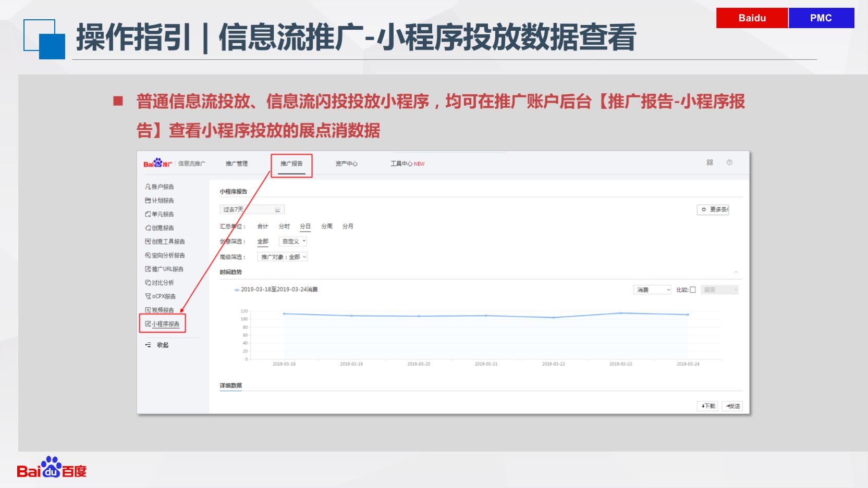Image resolution: width=868 pixels, height=488 pixels.
Task: Collapse the 时间趋势 section chevron
Action: click(736, 272)
